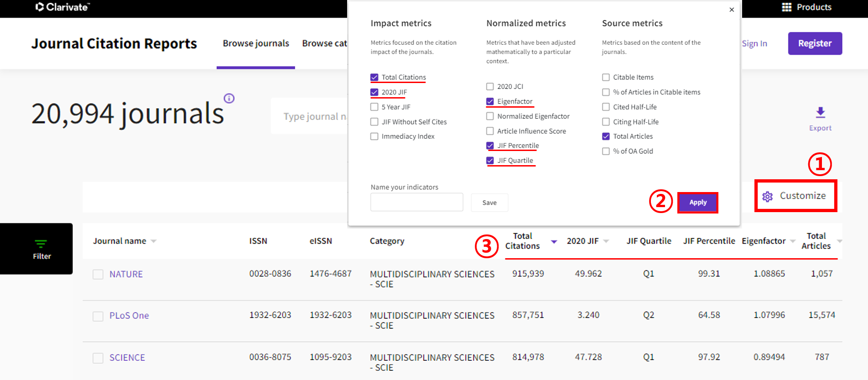Click the Register button
Image resolution: width=868 pixels, height=380 pixels.
(815, 43)
